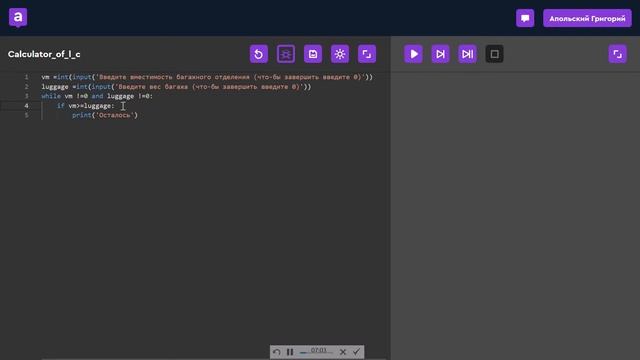Click the print('Осталось') line
The width and height of the screenshot is (640, 360).
coord(105,115)
